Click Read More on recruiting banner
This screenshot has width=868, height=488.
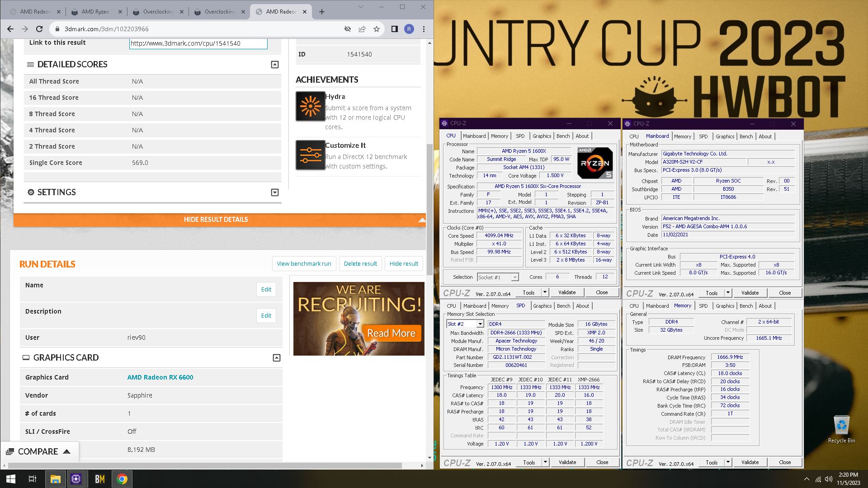point(391,333)
